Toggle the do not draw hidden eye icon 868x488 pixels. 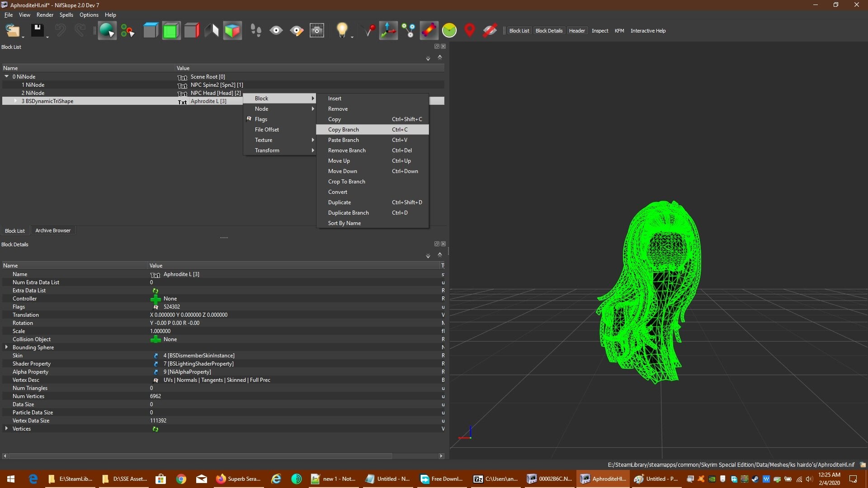(276, 31)
